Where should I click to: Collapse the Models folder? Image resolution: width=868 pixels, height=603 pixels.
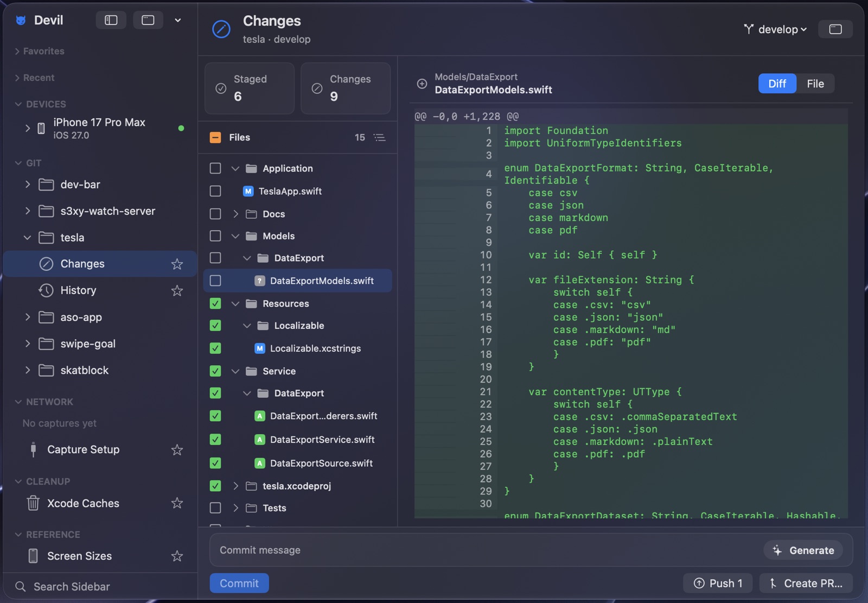coord(235,236)
